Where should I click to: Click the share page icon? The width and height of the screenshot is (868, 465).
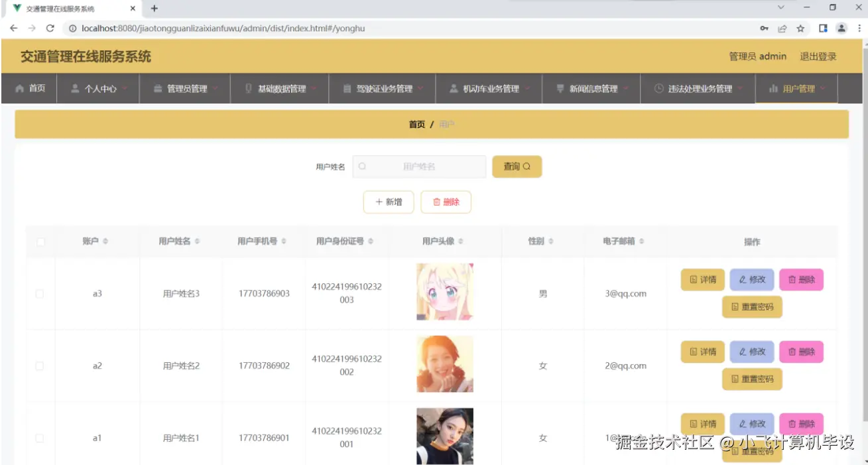782,29
